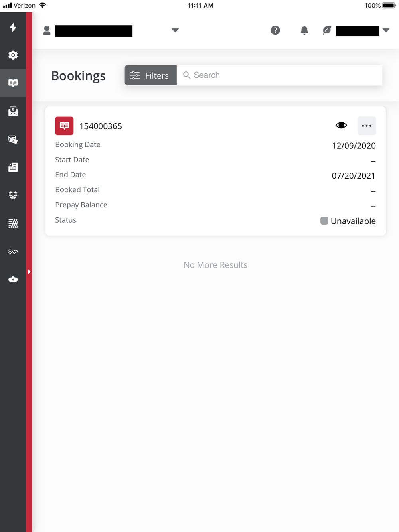Screen dimensions: 399x532
Task: Select the Bookings book icon in sidebar
Action: [13, 83]
